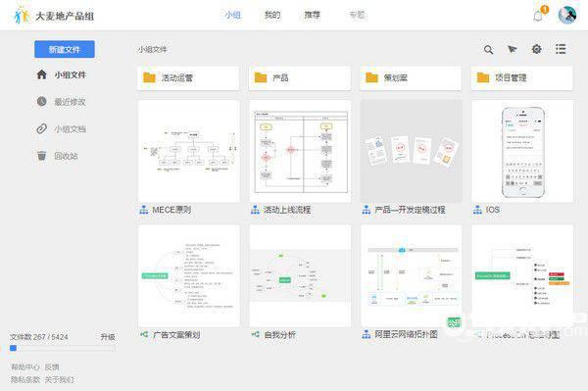Open the 关于我们 link
The image size is (588, 391).
(x=59, y=380)
